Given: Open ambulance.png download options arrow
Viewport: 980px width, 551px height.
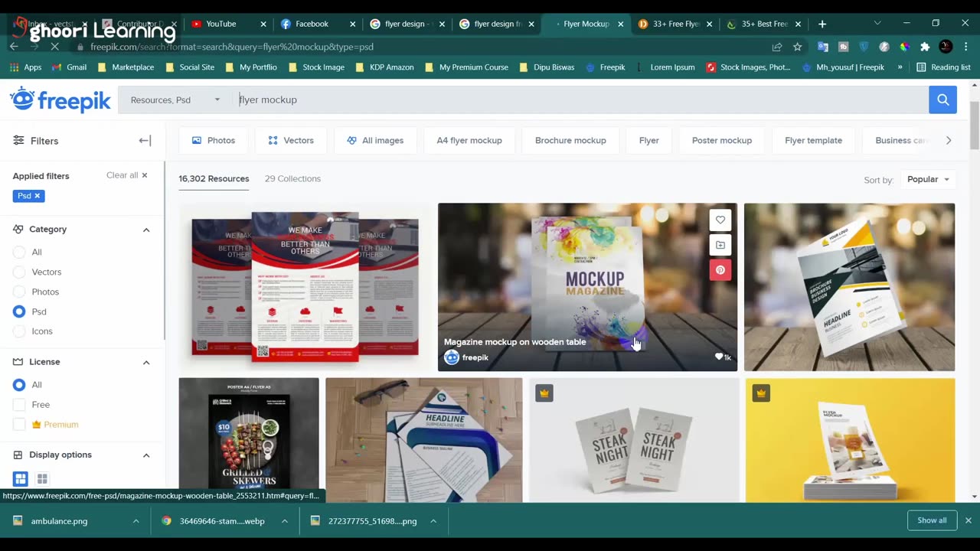Looking at the screenshot, I should 136,521.
